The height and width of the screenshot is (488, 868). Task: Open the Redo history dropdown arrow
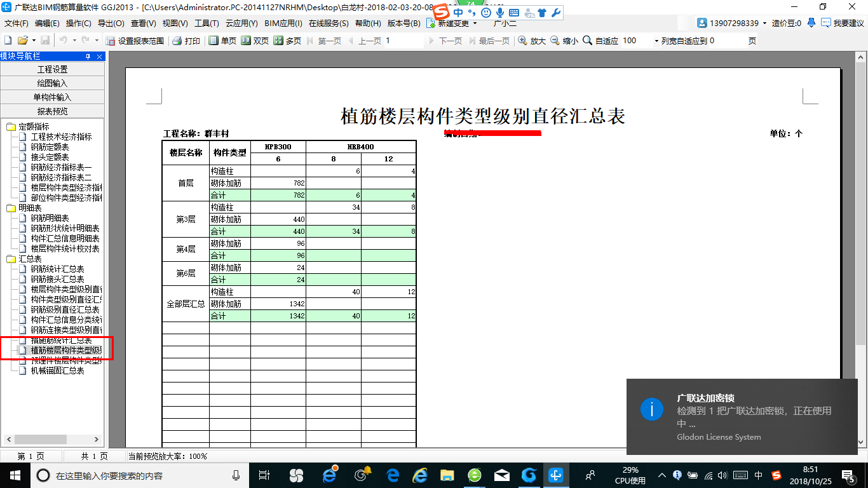pyautogui.click(x=97, y=41)
